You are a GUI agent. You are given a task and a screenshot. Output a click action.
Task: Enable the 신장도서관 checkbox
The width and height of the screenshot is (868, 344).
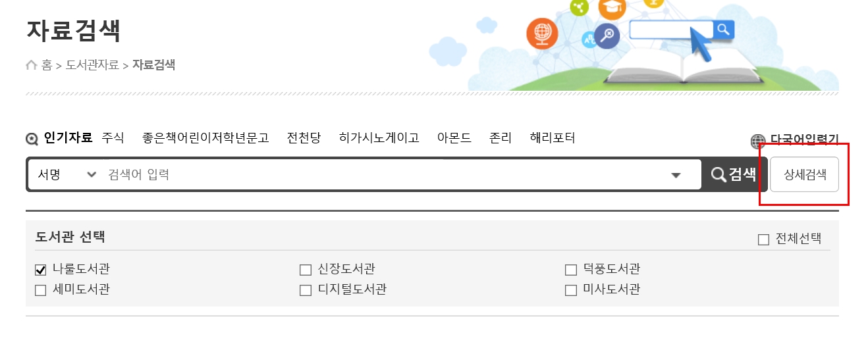click(x=305, y=270)
